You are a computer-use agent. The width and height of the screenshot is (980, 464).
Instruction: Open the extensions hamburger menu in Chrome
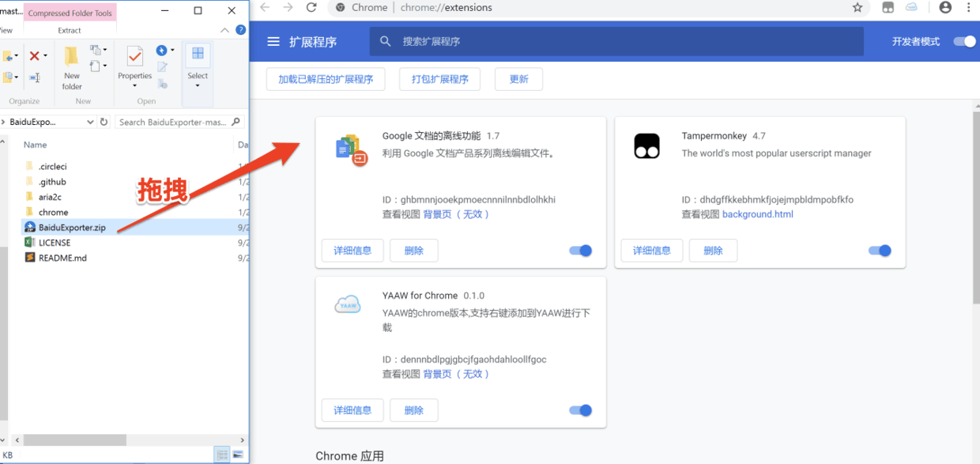point(273,42)
